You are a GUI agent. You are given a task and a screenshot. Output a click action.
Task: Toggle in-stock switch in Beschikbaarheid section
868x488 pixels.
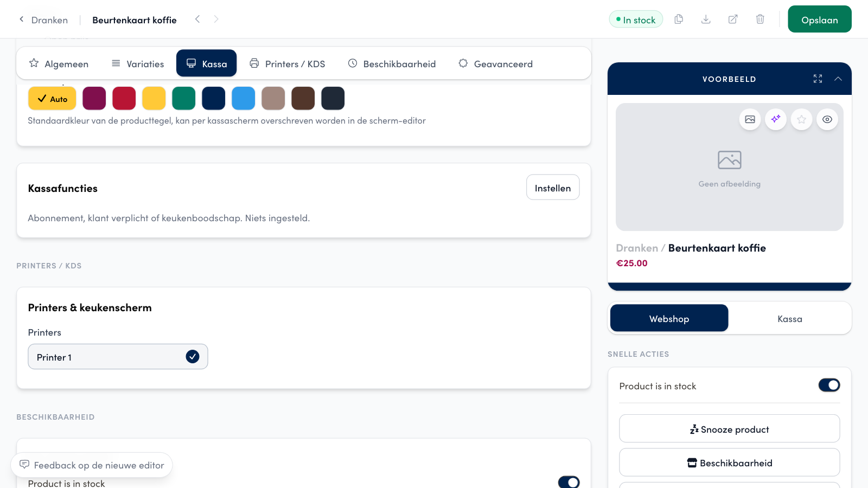click(569, 482)
